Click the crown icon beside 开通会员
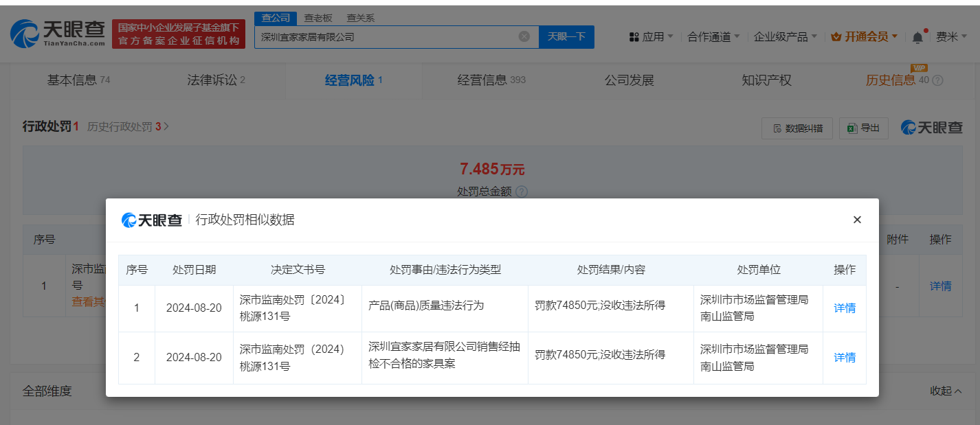This screenshot has width=980, height=425. point(836,37)
